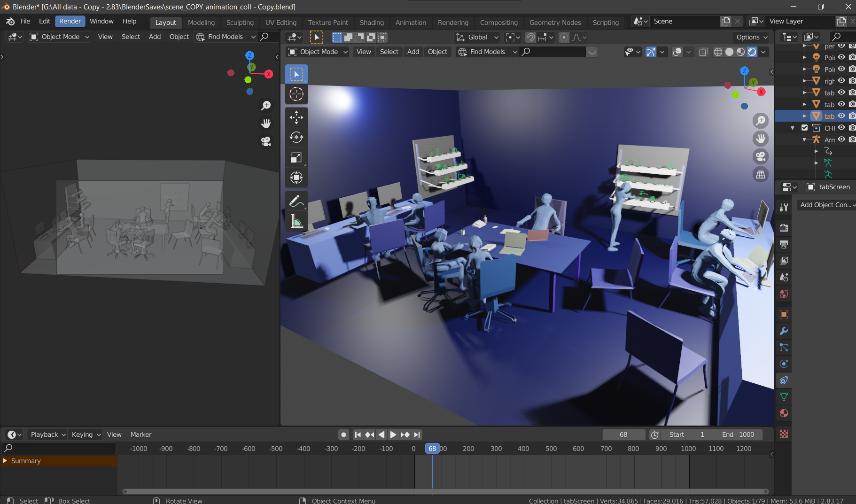Screen dimensions: 856x504
Task: Click the current frame field showing 68
Action: [x=623, y=434]
